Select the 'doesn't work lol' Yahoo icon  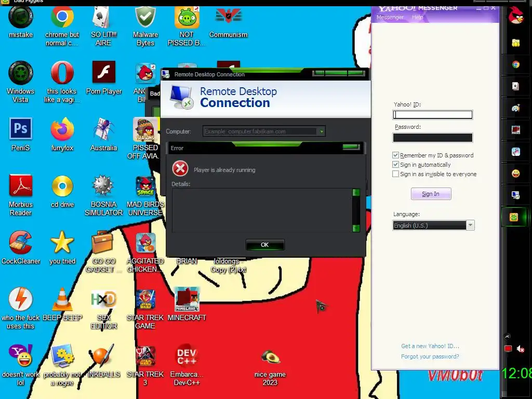(21, 365)
